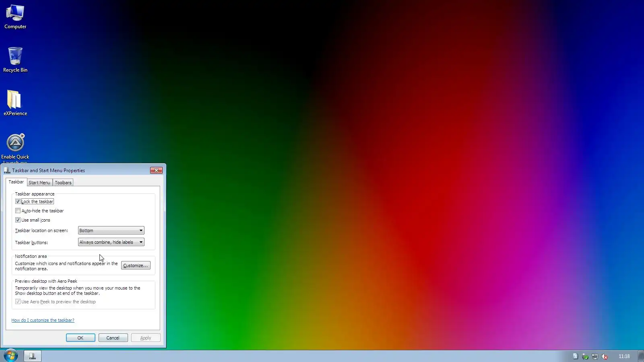
Task: Switch to the Taskbar tab
Action: tap(16, 182)
